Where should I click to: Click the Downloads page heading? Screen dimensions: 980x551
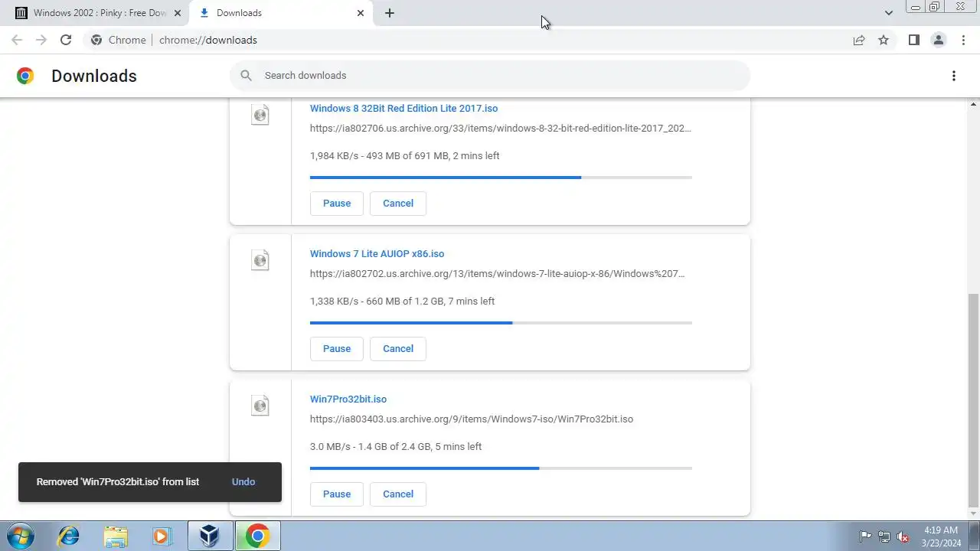pos(94,76)
